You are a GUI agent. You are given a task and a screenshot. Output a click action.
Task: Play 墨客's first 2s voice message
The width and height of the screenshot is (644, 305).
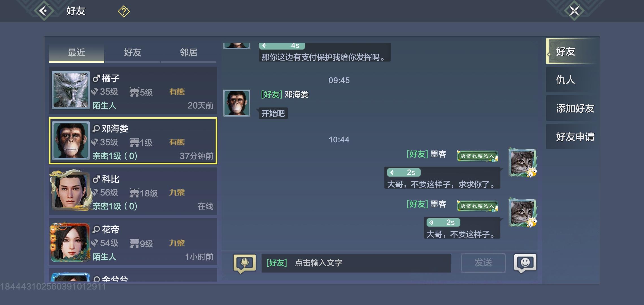[x=404, y=172]
